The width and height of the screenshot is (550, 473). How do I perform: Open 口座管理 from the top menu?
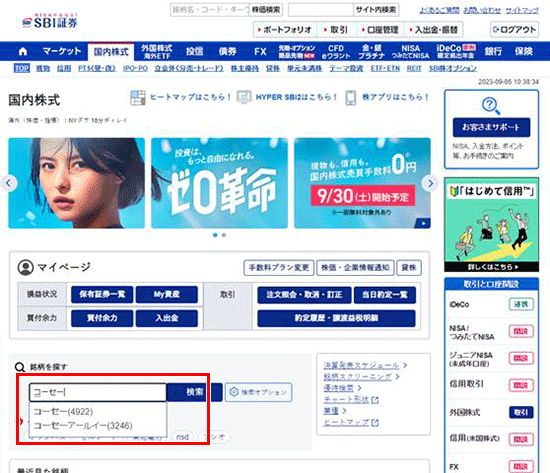coord(380,30)
